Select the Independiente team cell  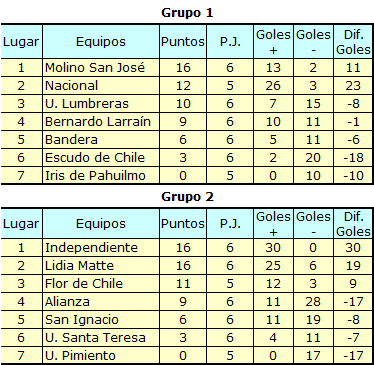coord(101,248)
